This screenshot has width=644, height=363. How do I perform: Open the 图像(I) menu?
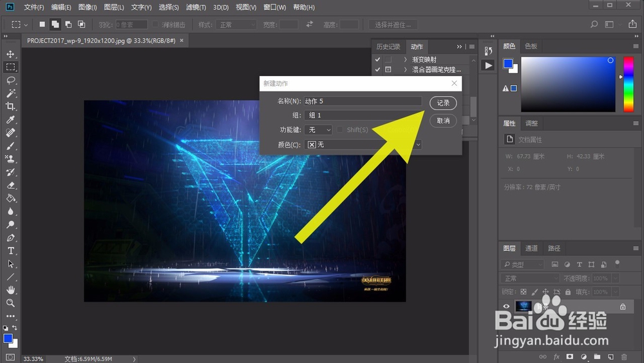[x=88, y=7]
